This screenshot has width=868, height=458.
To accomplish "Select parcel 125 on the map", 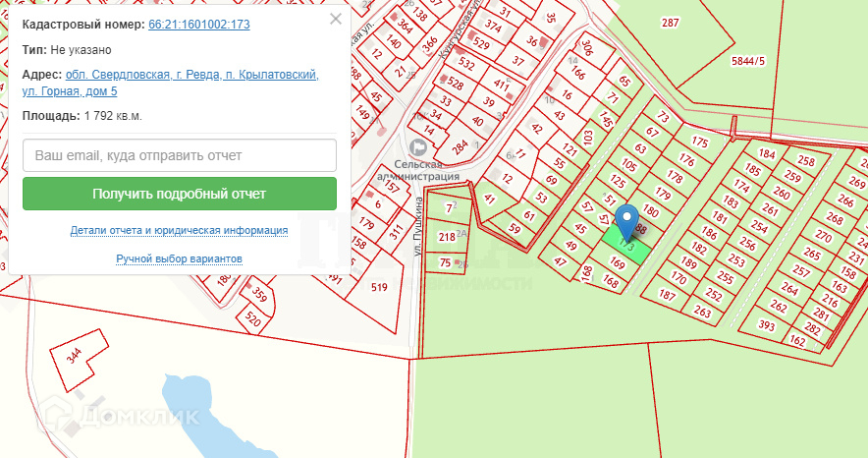I will (x=618, y=181).
